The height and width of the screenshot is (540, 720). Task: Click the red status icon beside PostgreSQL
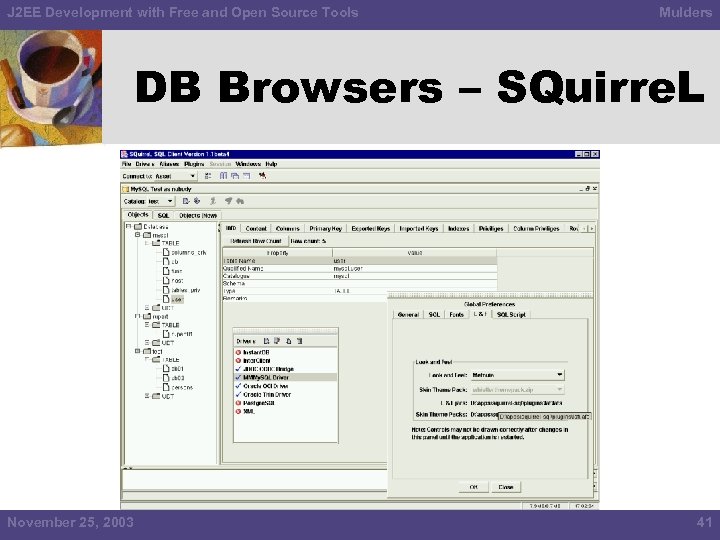(238, 403)
